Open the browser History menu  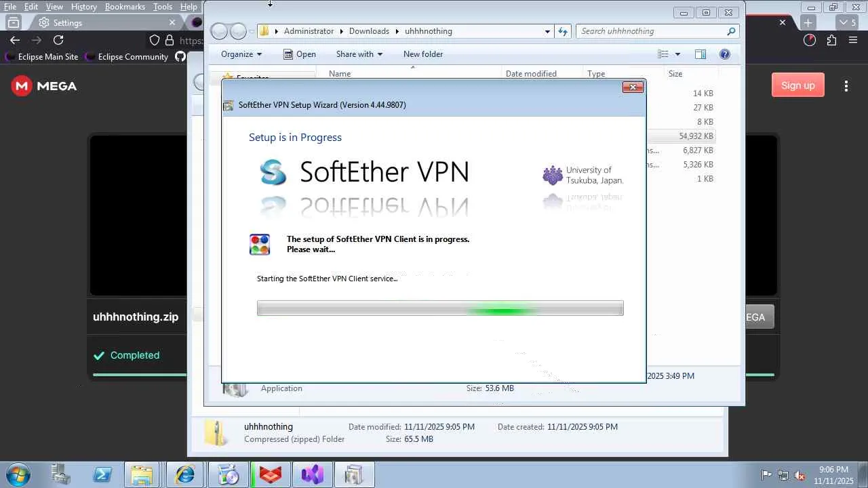pyautogui.click(x=84, y=7)
